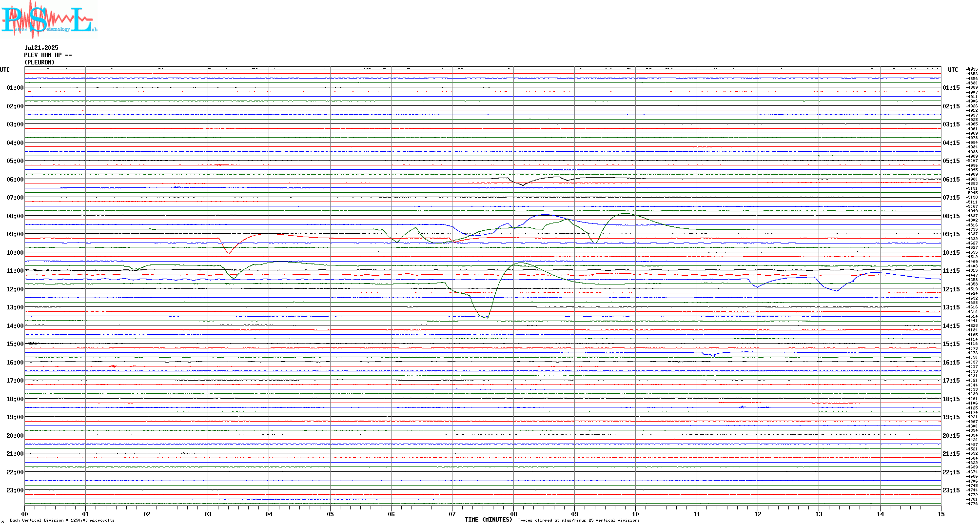
Task: Click minute tick label 00
Action: click(24, 514)
